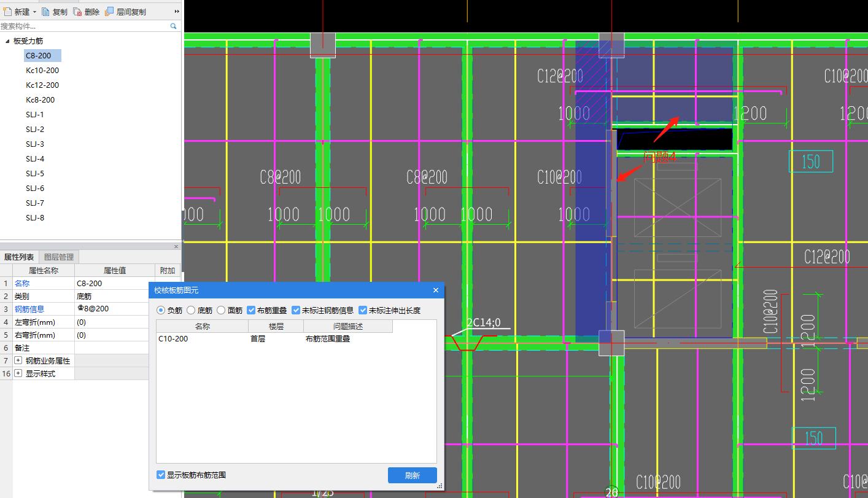
Task: Click the search magnifier icon
Action: click(174, 26)
